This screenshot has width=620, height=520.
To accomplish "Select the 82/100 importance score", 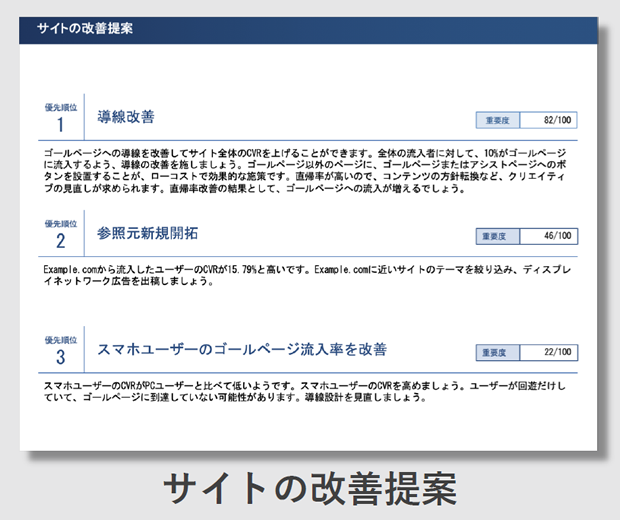I will click(551, 121).
